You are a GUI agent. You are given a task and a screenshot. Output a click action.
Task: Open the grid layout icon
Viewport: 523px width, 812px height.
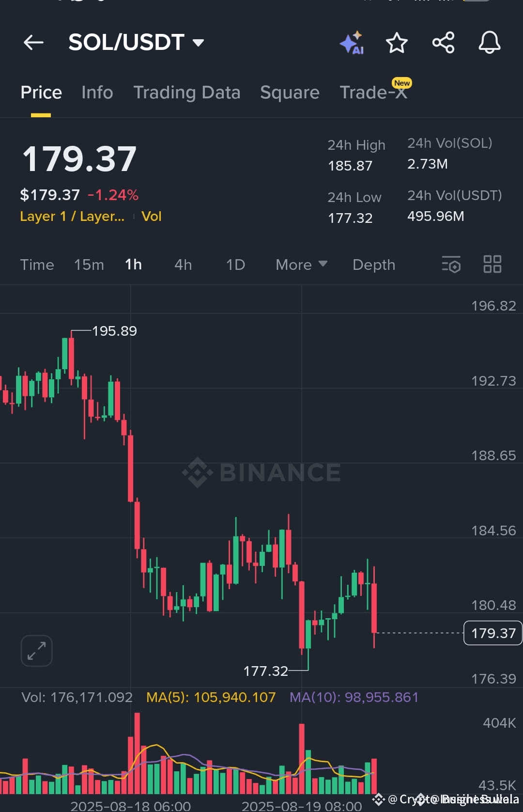(492, 265)
